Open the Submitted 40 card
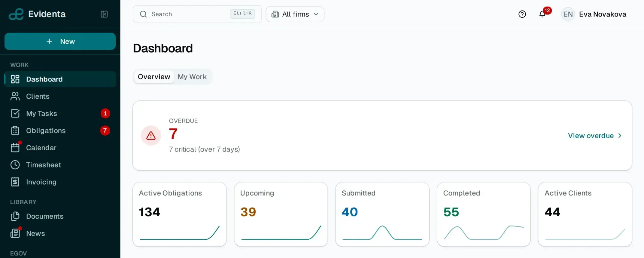This screenshot has height=258, width=644. pyautogui.click(x=382, y=214)
